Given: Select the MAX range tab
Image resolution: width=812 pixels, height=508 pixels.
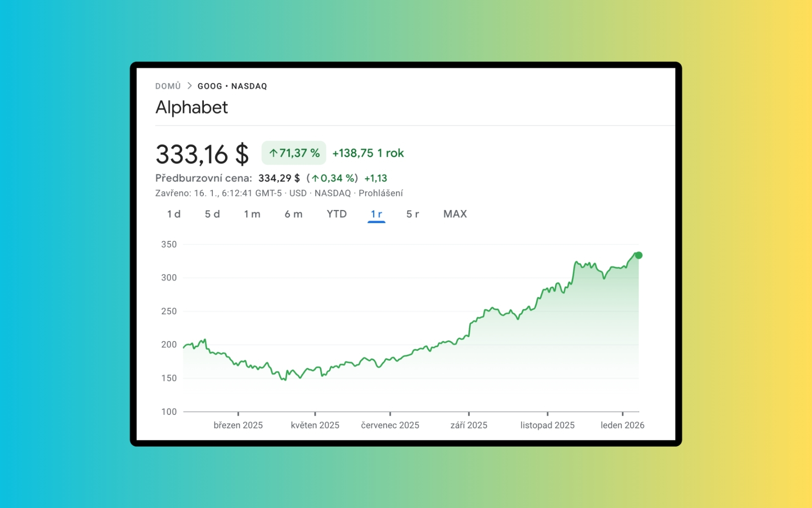Looking at the screenshot, I should tap(455, 214).
